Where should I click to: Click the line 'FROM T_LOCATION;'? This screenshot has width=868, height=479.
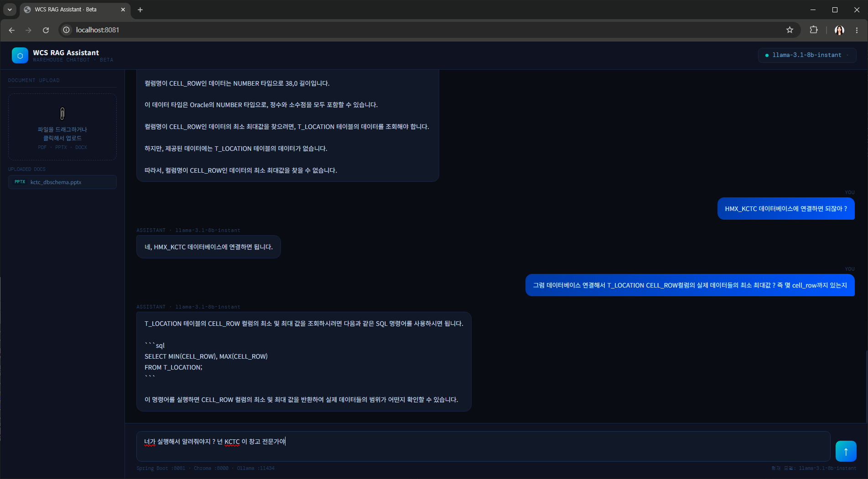[173, 367]
